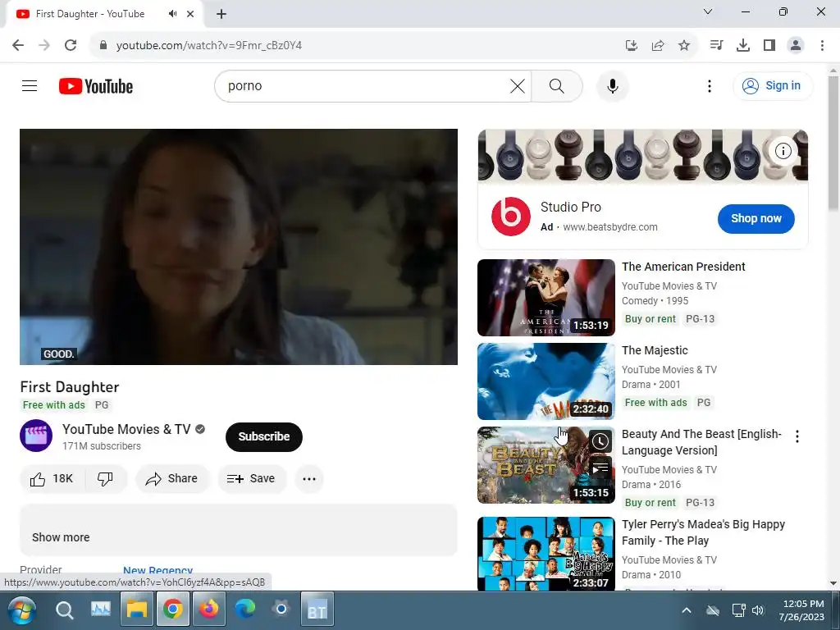
Task: Run the search with the magnifier button
Action: tap(557, 85)
